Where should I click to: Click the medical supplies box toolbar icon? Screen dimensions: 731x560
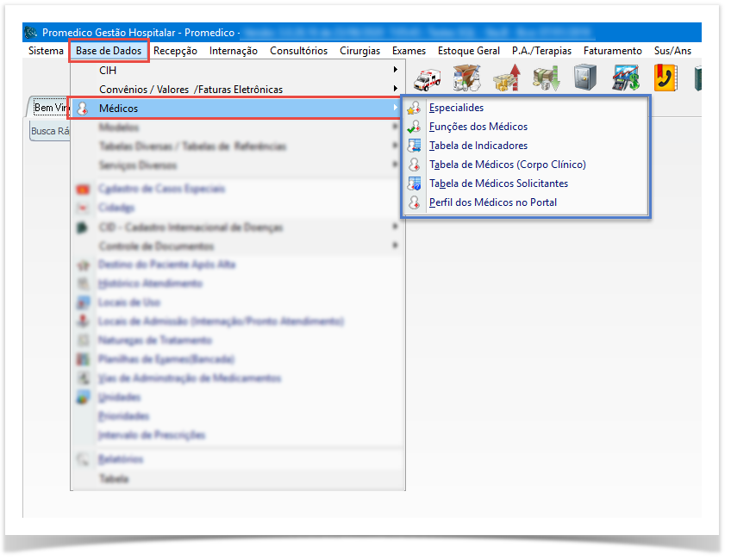point(466,79)
